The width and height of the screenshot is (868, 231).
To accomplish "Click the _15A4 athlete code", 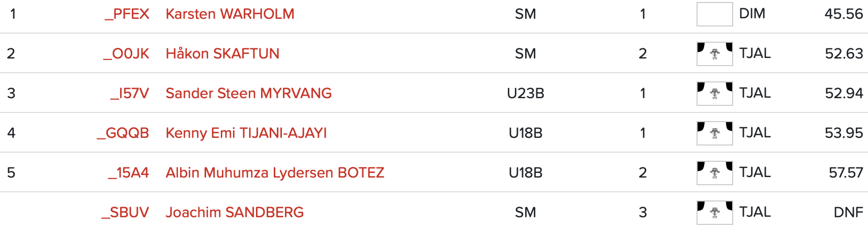I will click(x=128, y=173).
